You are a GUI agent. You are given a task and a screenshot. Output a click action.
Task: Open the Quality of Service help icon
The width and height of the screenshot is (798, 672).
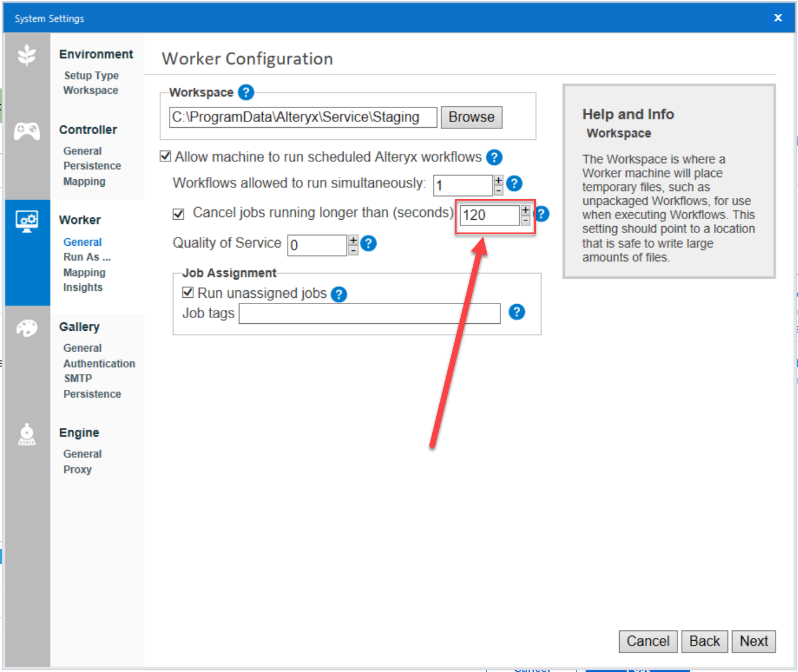pos(369,243)
